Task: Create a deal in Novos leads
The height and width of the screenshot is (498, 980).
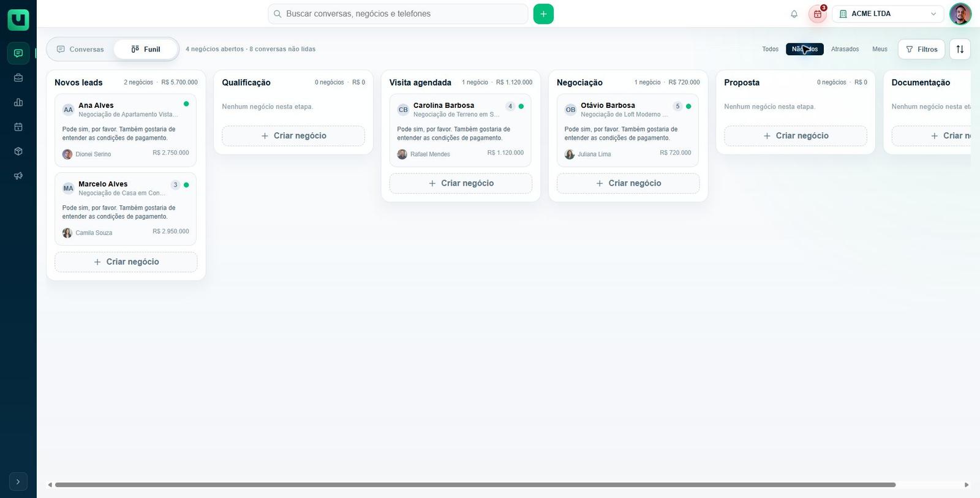Action: (126, 262)
